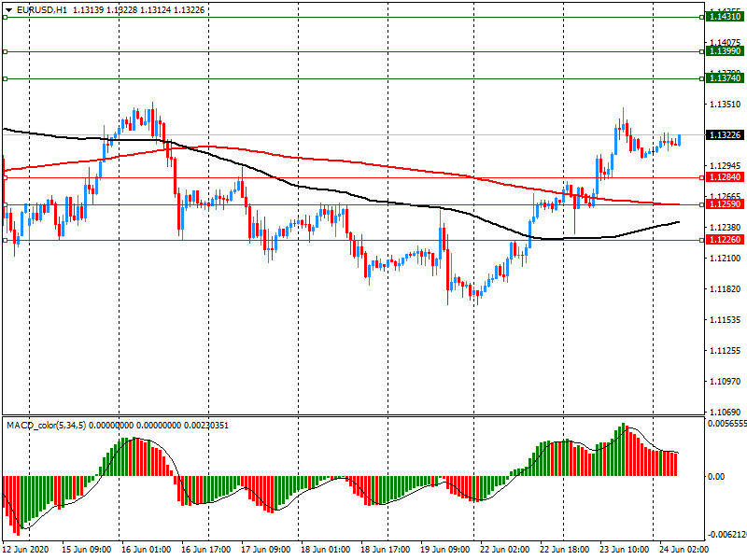
Task: Click the 1.10970 price scale value
Action: (726, 382)
